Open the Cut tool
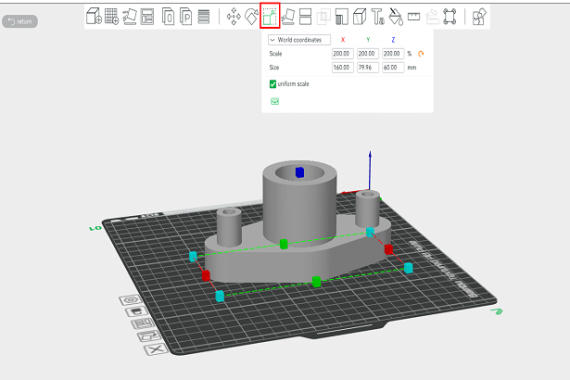This screenshot has width=570, height=380. pos(305,16)
